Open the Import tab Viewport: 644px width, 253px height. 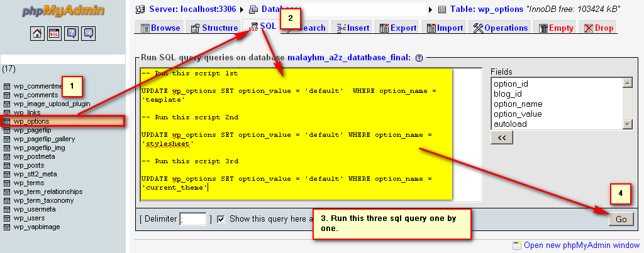click(445, 28)
